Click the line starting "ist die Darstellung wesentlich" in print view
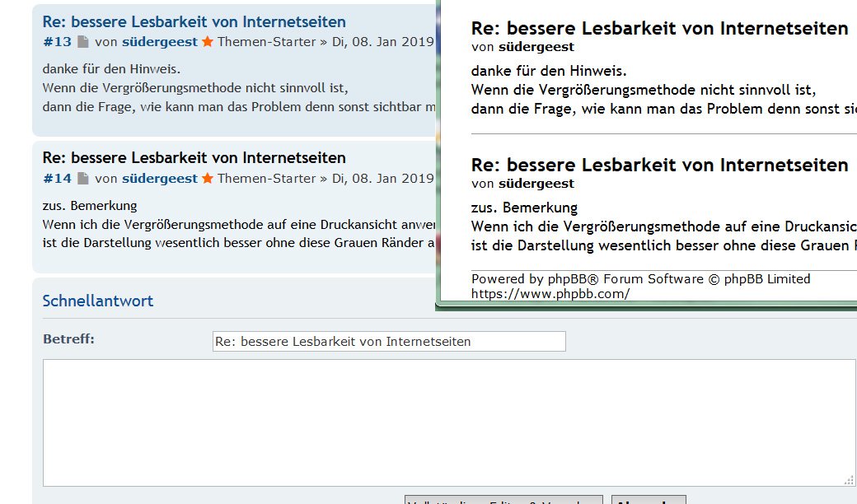 [663, 245]
